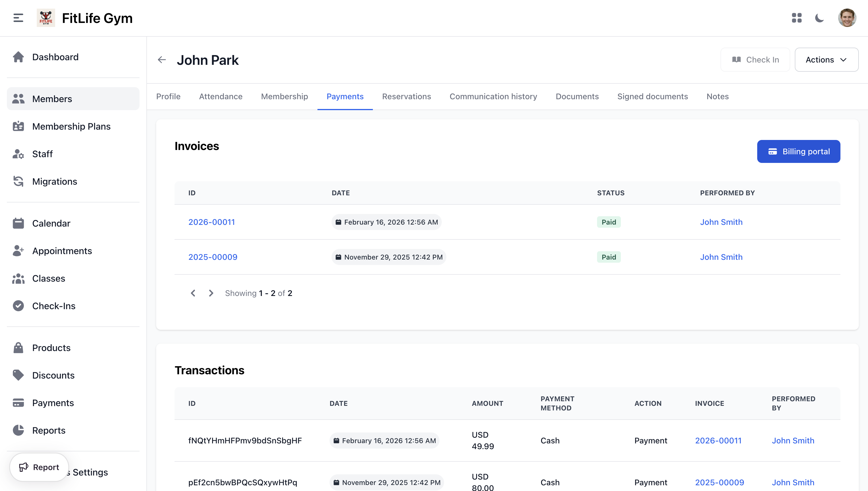This screenshot has height=491, width=868.
Task: Open the Communication history tab
Action: coord(493,96)
